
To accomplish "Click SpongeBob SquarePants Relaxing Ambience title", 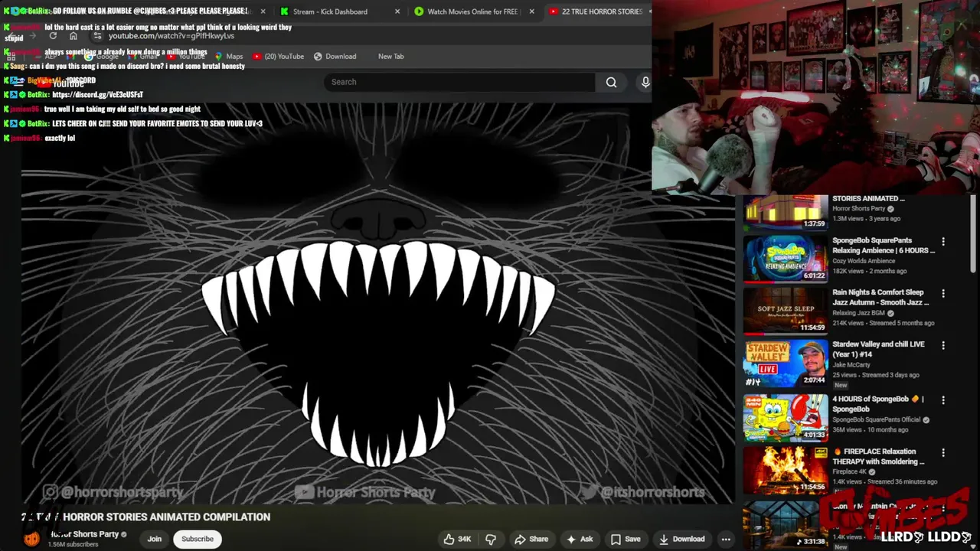I will click(x=884, y=245).
